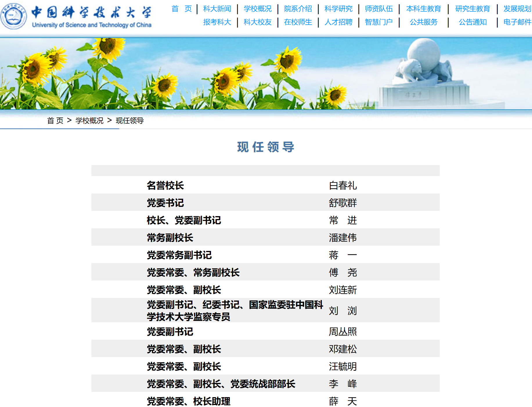This screenshot has width=532, height=407.
Task: Click the 现任领导 page heading
Action: (266, 147)
